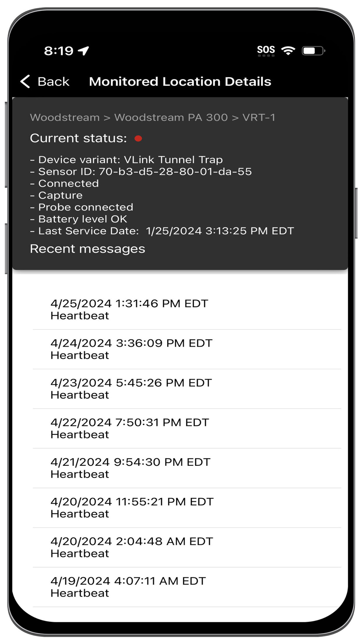Tap the back chevron arrow icon
Screen dimensions: 362x644
25,81
